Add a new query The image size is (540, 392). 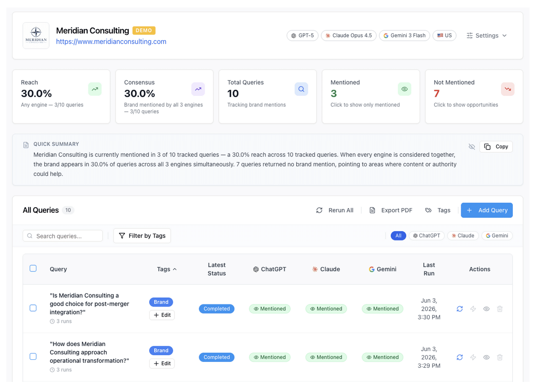coord(486,210)
